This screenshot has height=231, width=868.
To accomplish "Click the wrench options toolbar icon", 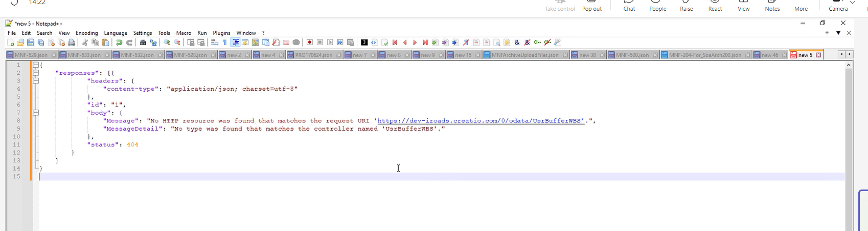I will click(558, 43).
